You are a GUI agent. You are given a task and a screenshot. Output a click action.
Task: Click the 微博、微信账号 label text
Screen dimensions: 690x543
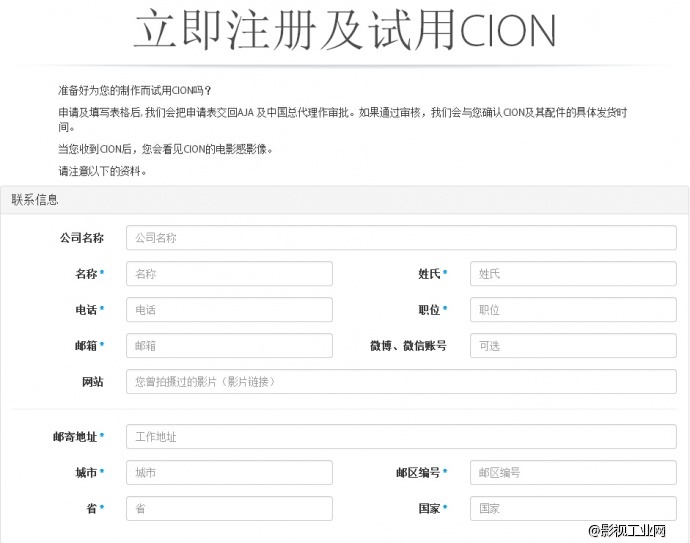point(408,346)
